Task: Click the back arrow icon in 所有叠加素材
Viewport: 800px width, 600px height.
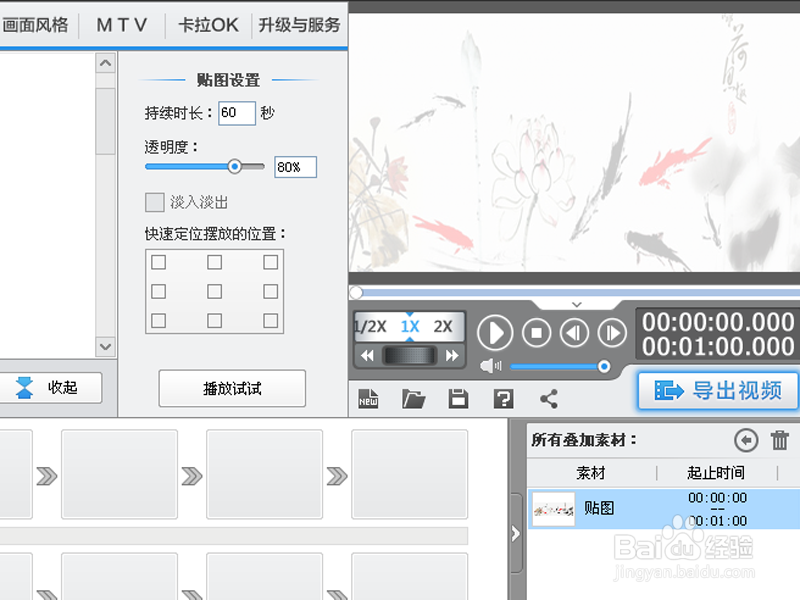Action: (x=746, y=440)
